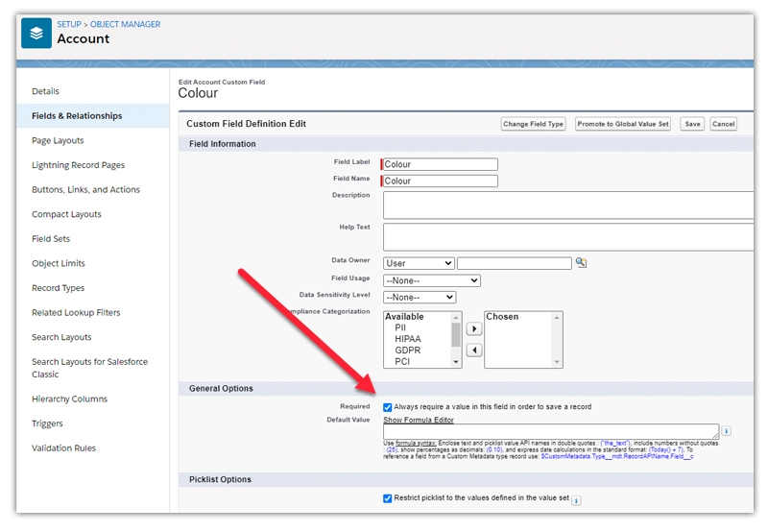Click the Change Field Type button
Image resolution: width=768 pixels, height=532 pixels.
click(x=533, y=124)
